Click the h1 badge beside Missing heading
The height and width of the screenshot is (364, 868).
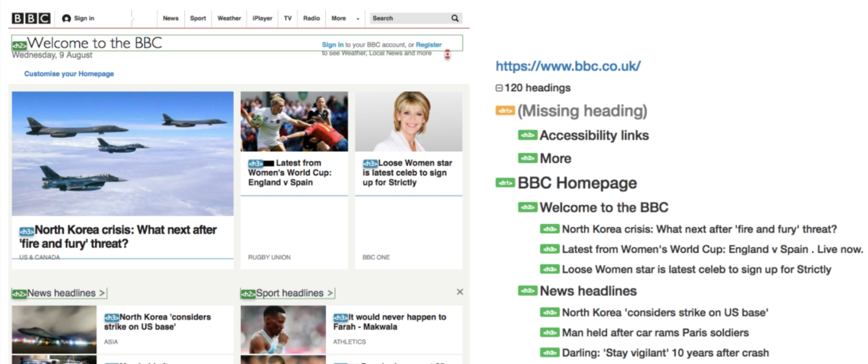coord(505,111)
